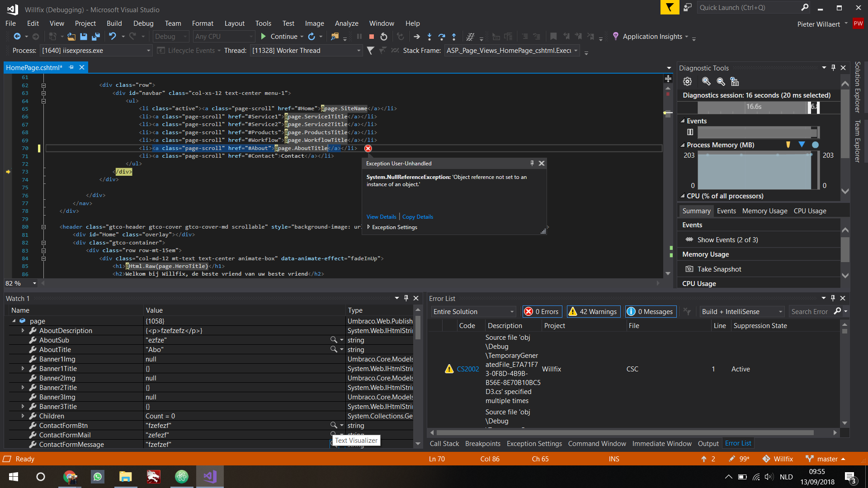868x488 pixels.
Task: Toggle auto-hide pin of Watch 1 panel
Action: (x=406, y=298)
